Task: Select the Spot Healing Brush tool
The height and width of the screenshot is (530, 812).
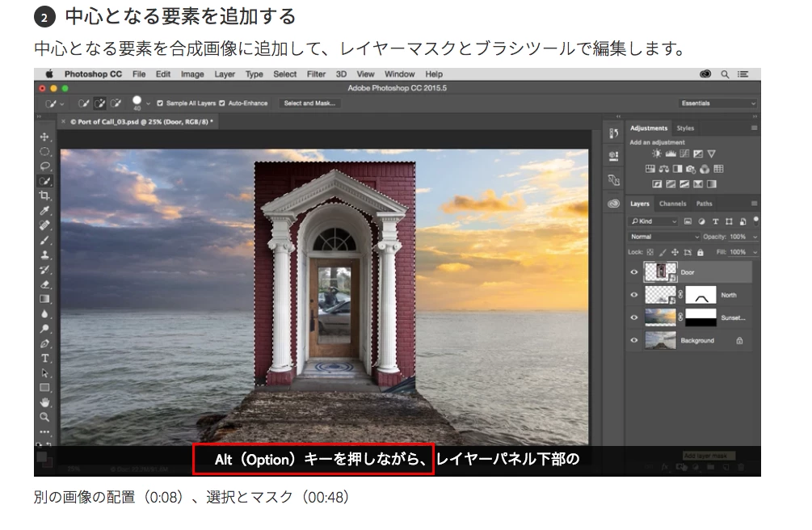Action: click(45, 225)
